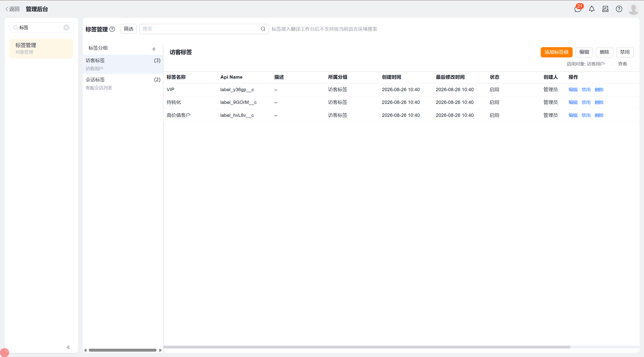Open the notification bell
Image resolution: width=644 pixels, height=357 pixels.
click(591, 9)
